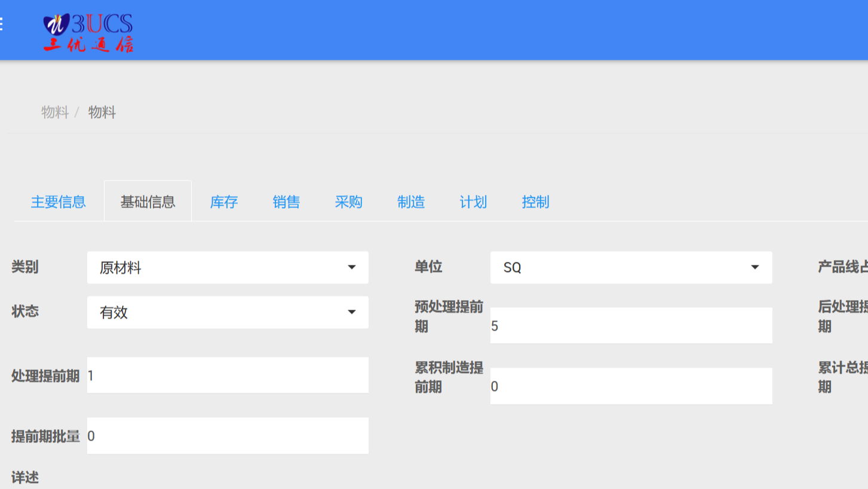Click the 处理提前期 input field

[x=228, y=375]
